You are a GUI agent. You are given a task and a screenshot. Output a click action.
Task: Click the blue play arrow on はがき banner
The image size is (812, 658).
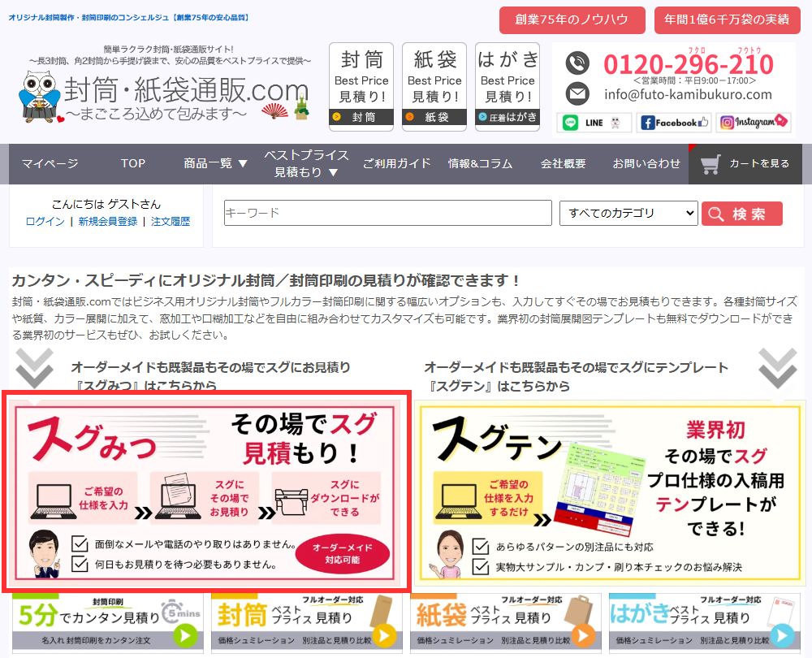click(x=782, y=635)
